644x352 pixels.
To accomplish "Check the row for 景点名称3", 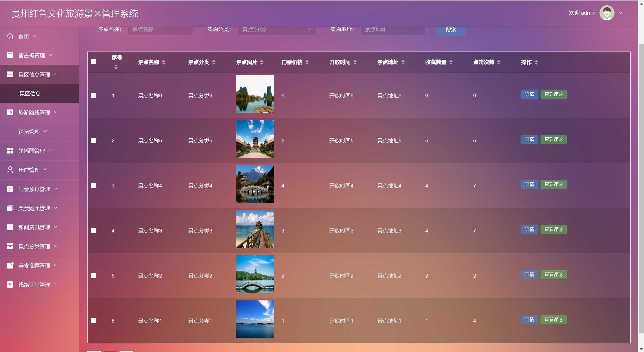I will tap(93, 231).
